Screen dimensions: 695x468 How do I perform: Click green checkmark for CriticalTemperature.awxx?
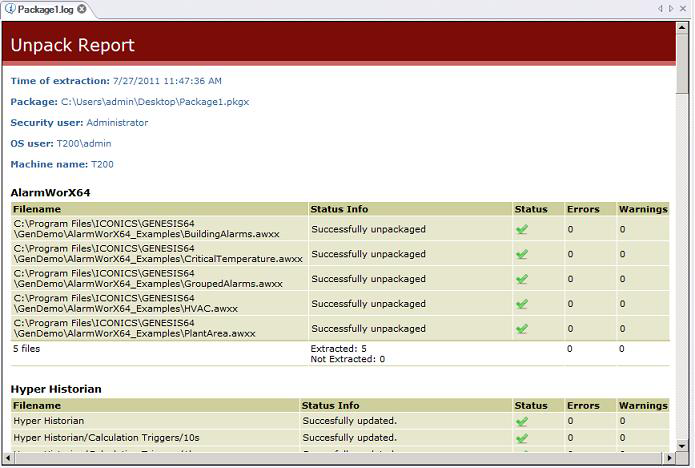coord(522,254)
